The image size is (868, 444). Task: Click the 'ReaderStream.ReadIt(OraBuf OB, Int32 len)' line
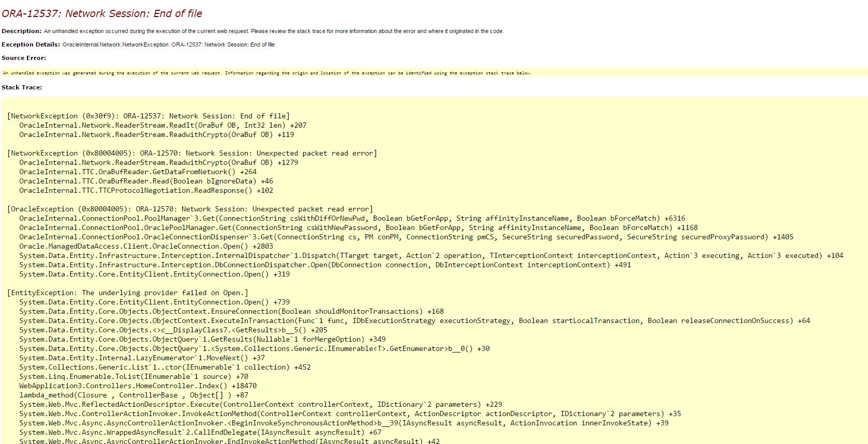point(163,126)
